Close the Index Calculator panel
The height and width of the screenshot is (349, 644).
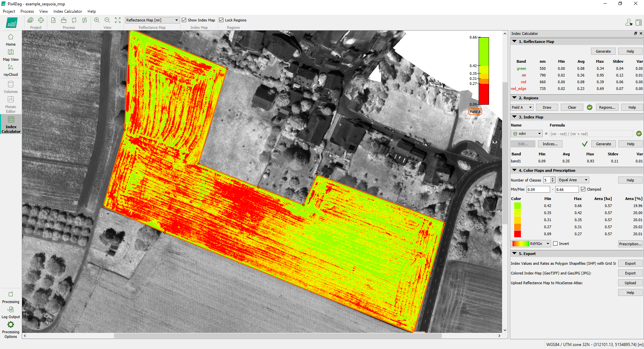coord(641,34)
